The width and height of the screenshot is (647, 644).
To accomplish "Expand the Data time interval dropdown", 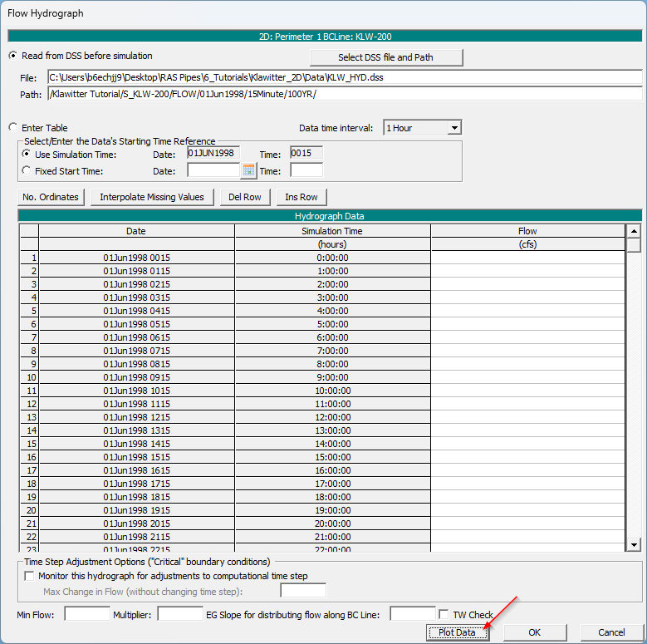I will point(453,128).
